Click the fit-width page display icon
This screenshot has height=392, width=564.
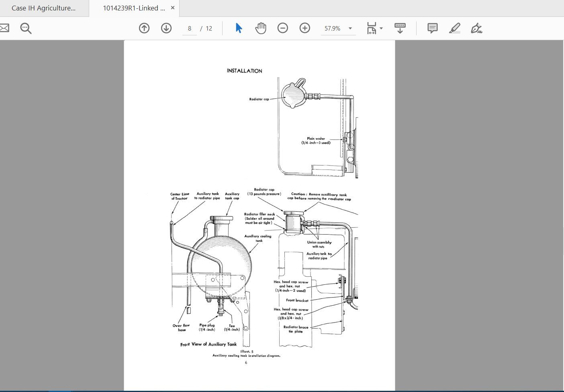(x=372, y=28)
